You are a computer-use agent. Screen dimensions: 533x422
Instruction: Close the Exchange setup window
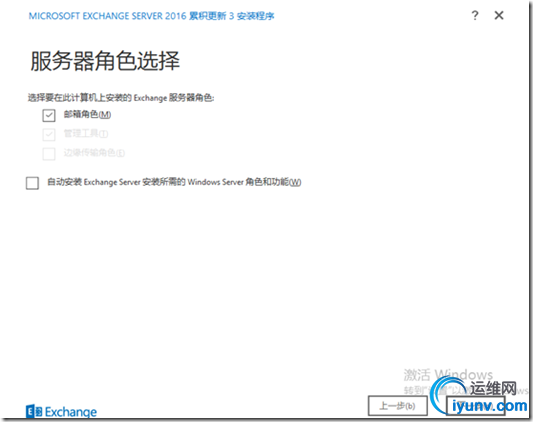point(499,15)
